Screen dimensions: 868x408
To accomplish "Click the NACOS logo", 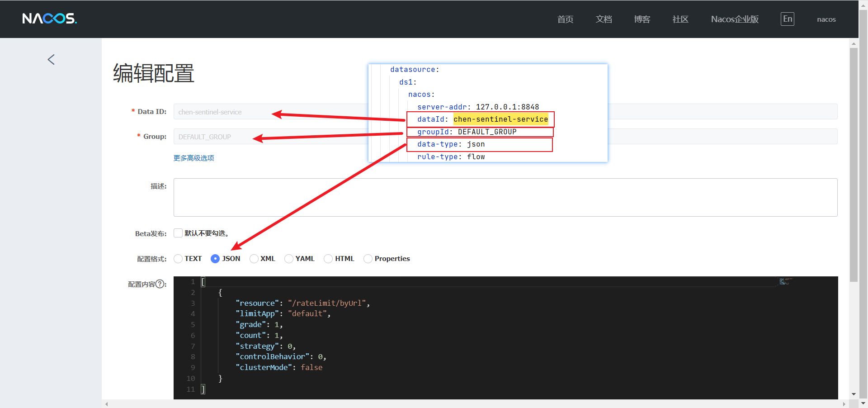I will [x=49, y=19].
